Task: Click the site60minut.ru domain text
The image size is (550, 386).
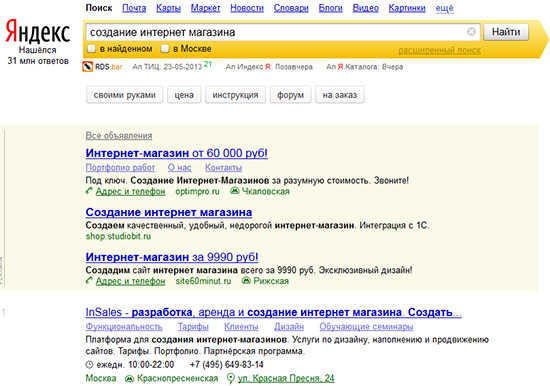Action: coord(203,281)
